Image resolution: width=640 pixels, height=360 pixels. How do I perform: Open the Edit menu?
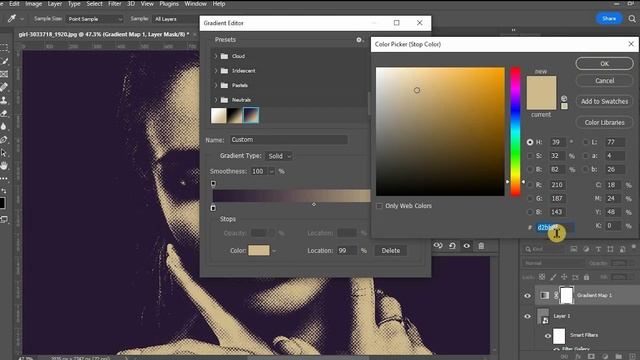pos(14,4)
